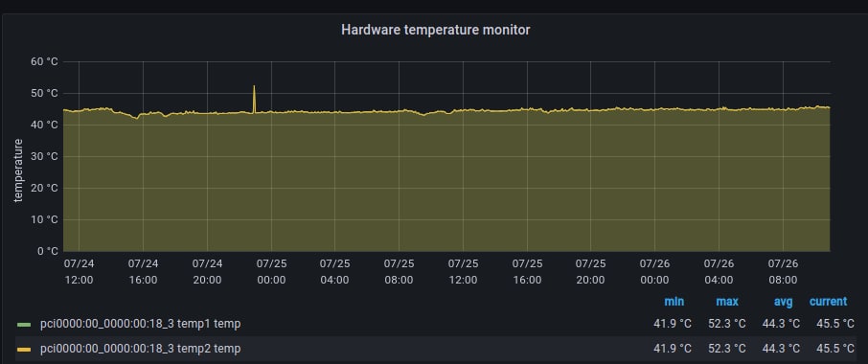This screenshot has height=364, width=868.
Task: Click the 07/25 00:00 time axis label
Action: tap(271, 272)
